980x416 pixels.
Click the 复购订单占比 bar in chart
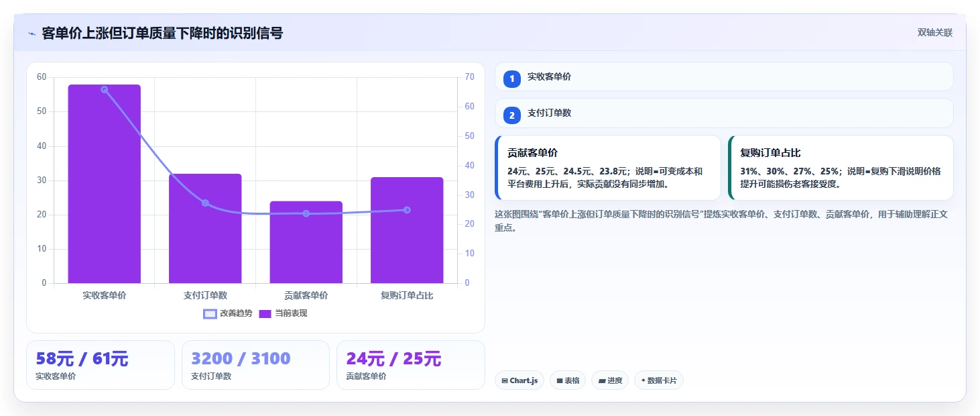click(x=407, y=230)
